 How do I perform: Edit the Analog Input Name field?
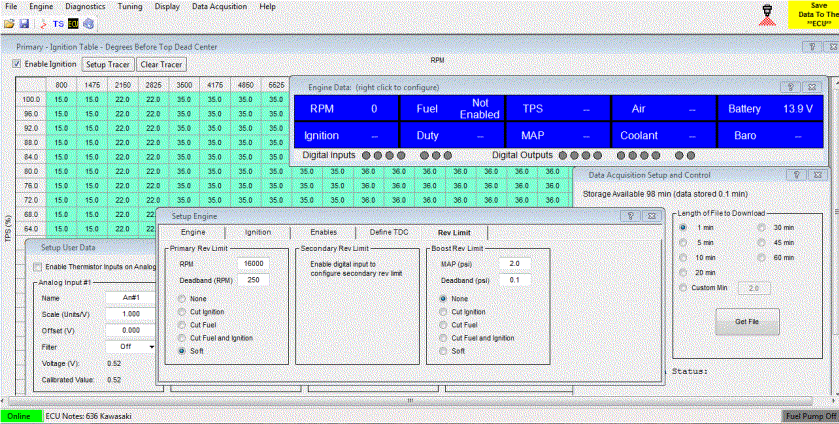tap(131, 298)
